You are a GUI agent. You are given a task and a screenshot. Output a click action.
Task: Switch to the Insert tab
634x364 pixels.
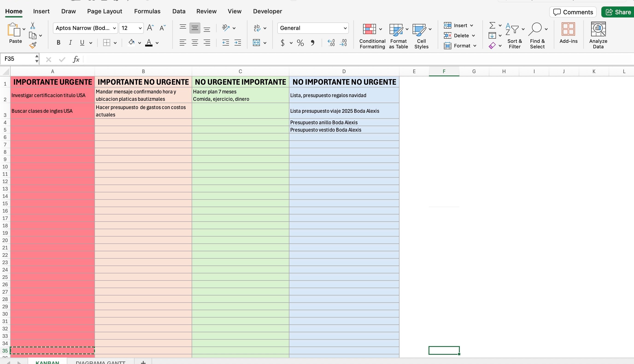click(41, 11)
